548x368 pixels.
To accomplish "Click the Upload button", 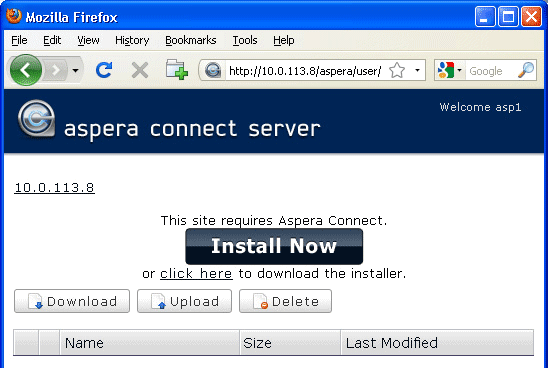I will 185,301.
